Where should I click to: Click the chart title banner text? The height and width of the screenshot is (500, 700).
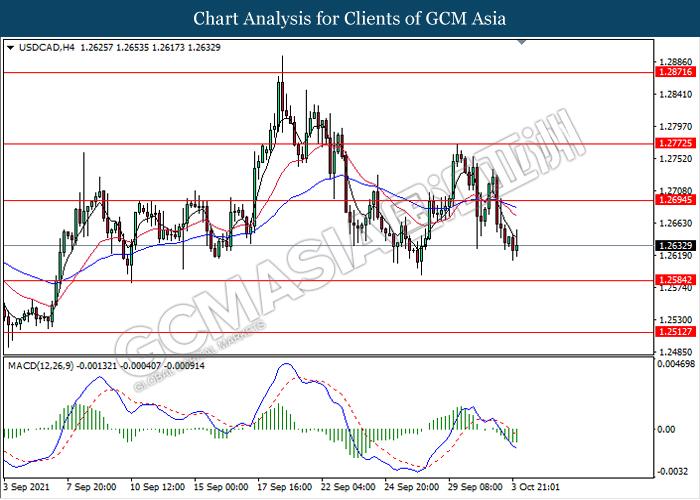(x=350, y=19)
